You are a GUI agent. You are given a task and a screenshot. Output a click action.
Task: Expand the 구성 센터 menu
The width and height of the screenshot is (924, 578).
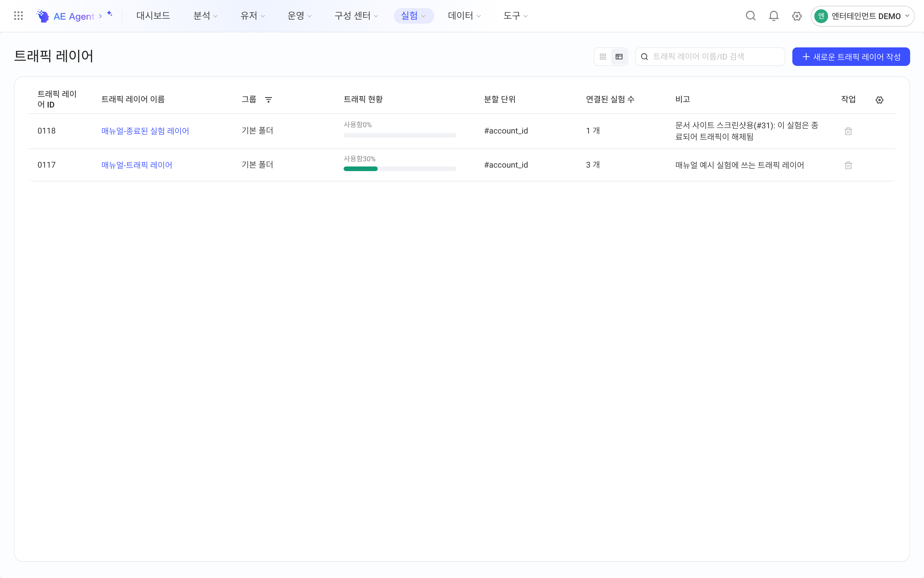356,16
